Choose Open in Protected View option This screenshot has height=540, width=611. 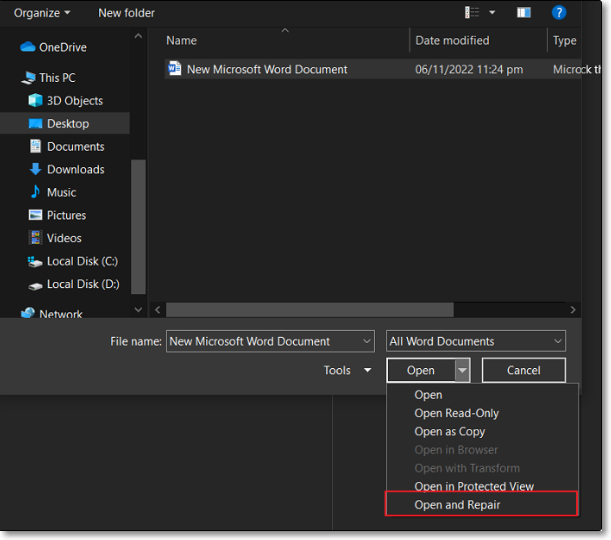pos(474,487)
